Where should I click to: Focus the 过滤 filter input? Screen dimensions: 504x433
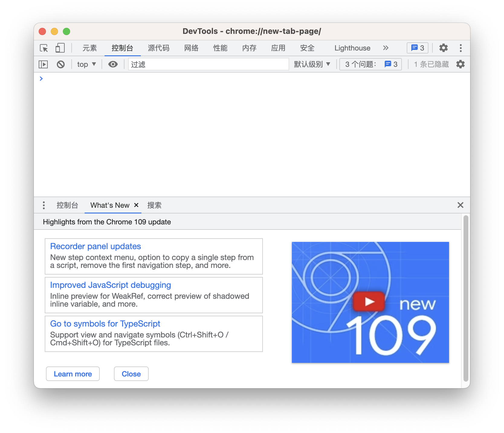click(208, 64)
